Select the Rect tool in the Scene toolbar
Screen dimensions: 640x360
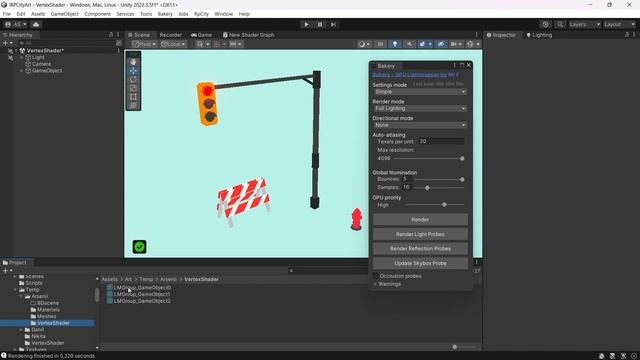[133, 97]
